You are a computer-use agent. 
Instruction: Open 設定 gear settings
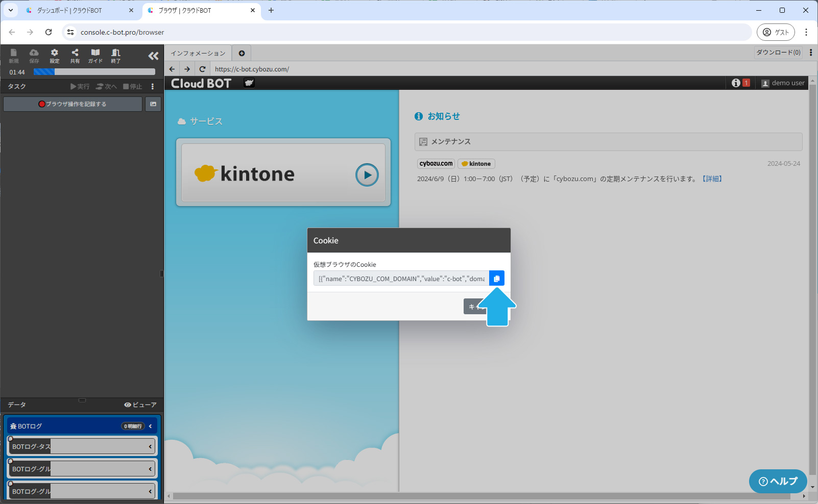[55, 56]
